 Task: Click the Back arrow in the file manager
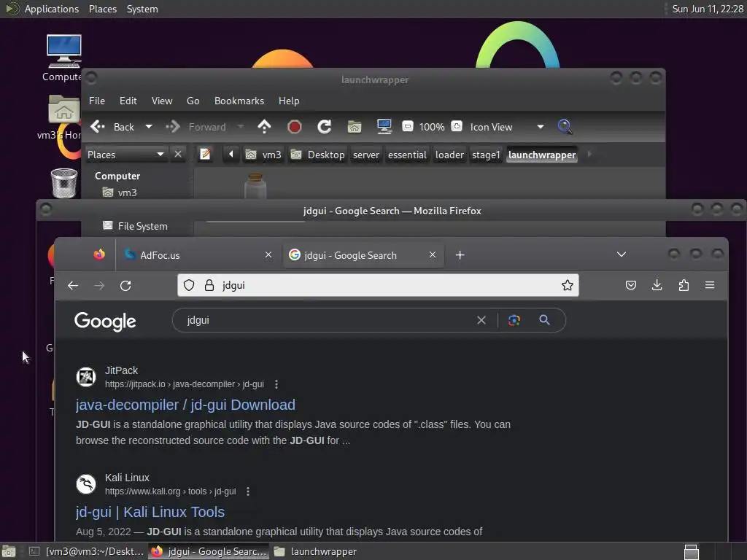click(x=98, y=127)
